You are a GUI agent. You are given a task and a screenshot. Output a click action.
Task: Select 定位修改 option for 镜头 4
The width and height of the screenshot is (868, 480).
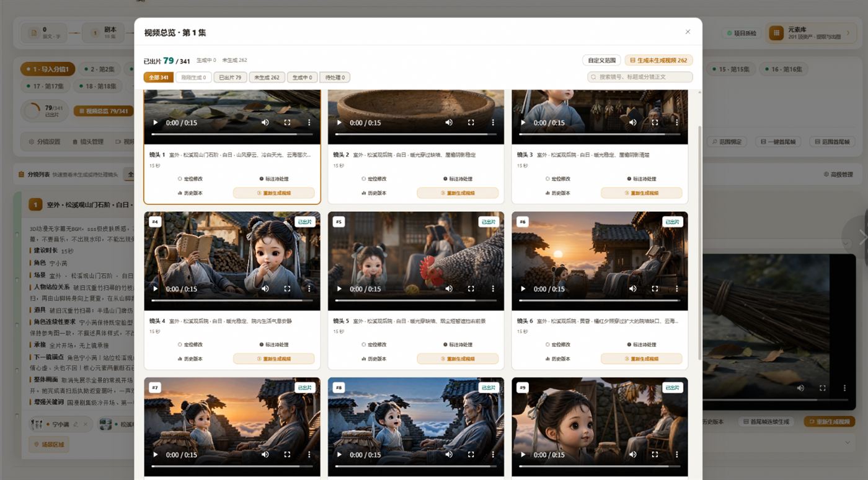[x=190, y=344]
